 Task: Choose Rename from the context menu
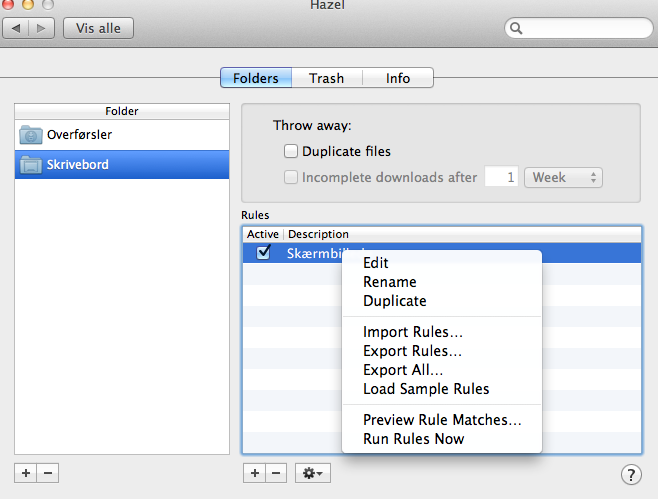tap(442, 282)
